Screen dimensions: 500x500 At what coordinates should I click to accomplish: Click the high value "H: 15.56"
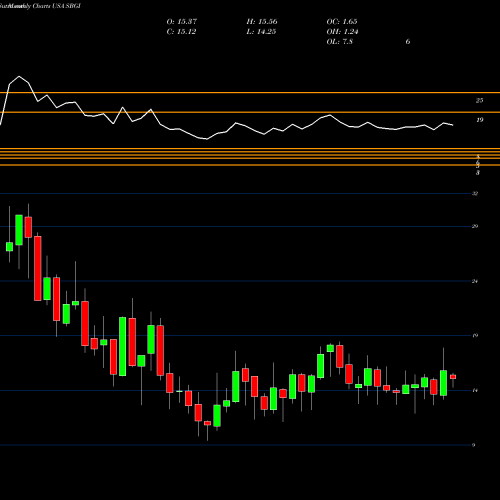point(262,22)
